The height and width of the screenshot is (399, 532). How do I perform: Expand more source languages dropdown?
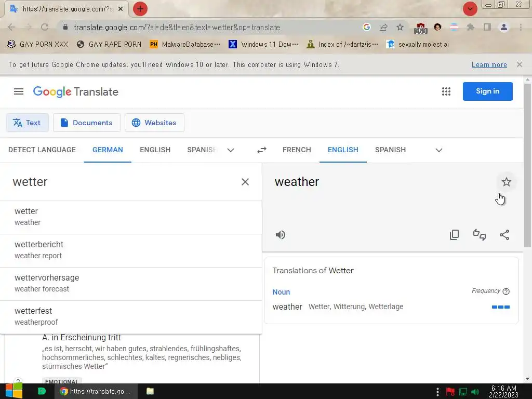pyautogui.click(x=231, y=150)
